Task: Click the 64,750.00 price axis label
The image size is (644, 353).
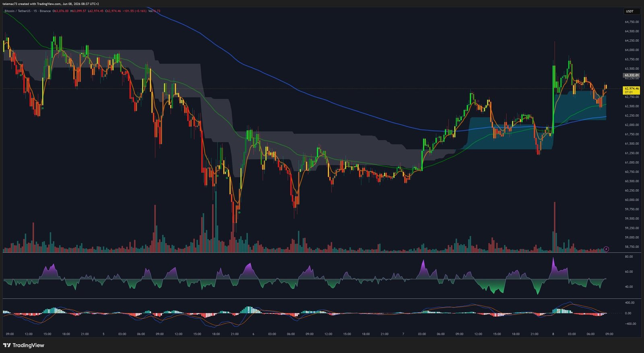Action: [632, 22]
